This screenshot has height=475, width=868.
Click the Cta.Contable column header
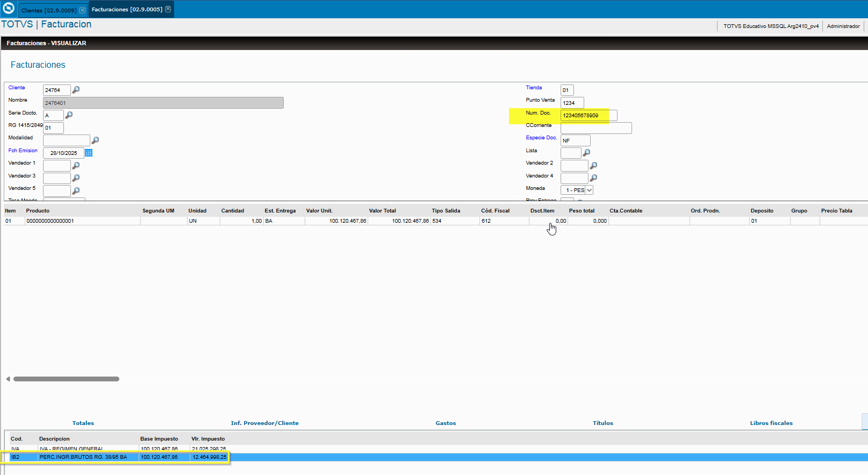tap(626, 211)
